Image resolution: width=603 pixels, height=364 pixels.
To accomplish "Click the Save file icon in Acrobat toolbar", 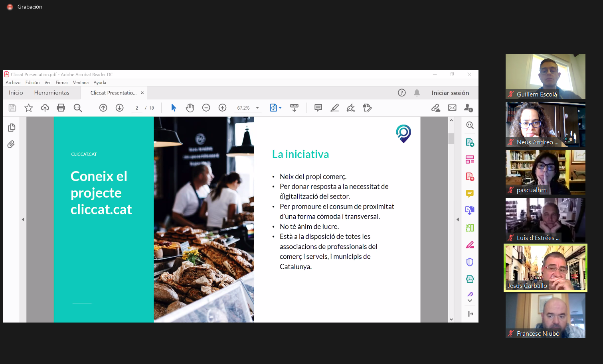I will (x=12, y=108).
